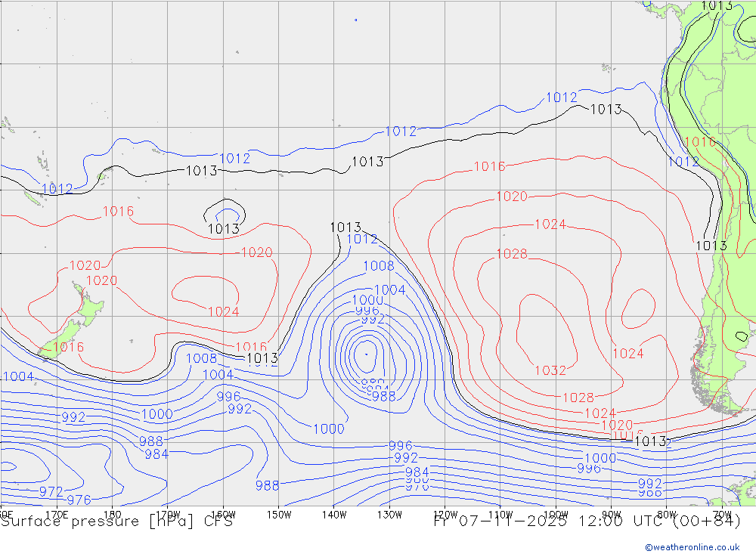Select red 1016 label on South American coast
This screenshot has height=554, width=756.
tap(700, 142)
